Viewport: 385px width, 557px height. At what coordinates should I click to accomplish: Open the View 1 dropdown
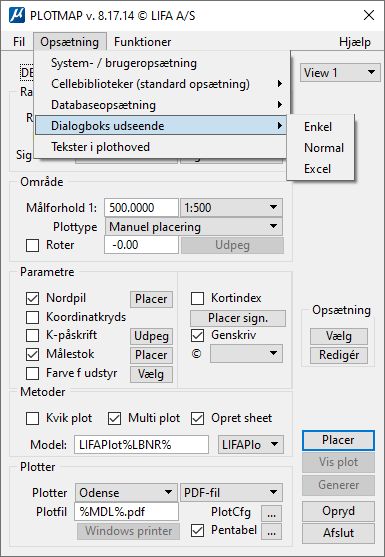tap(340, 73)
